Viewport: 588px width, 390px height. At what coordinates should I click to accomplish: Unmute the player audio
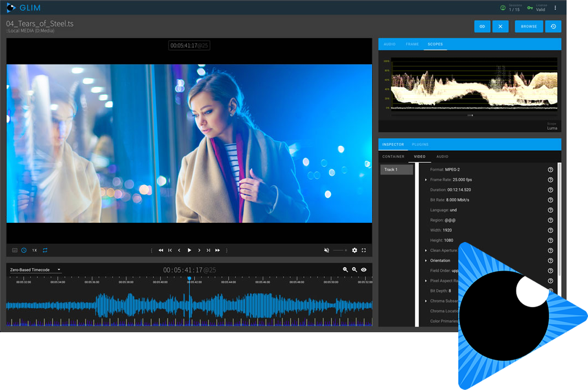coord(326,250)
